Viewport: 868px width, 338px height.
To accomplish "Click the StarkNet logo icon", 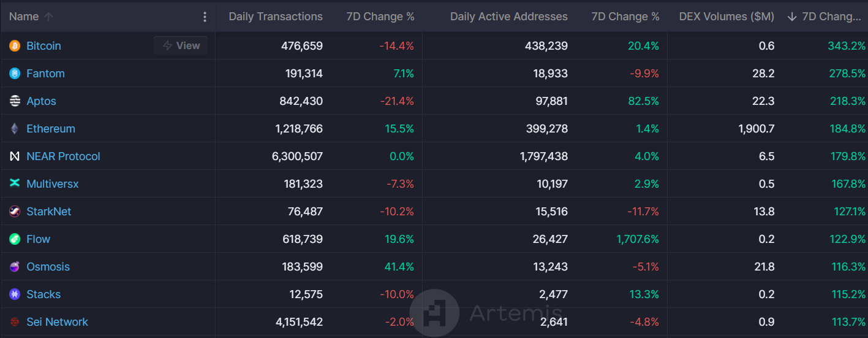I will click(15, 212).
